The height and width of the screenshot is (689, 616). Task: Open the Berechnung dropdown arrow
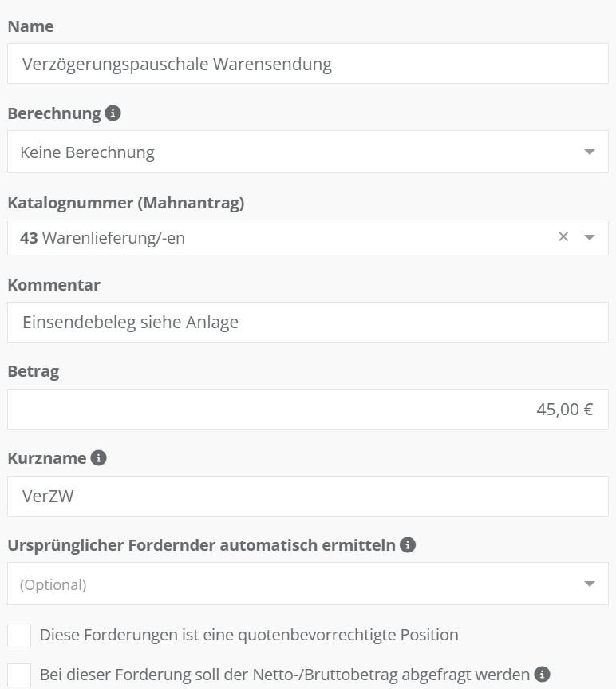coord(590,152)
